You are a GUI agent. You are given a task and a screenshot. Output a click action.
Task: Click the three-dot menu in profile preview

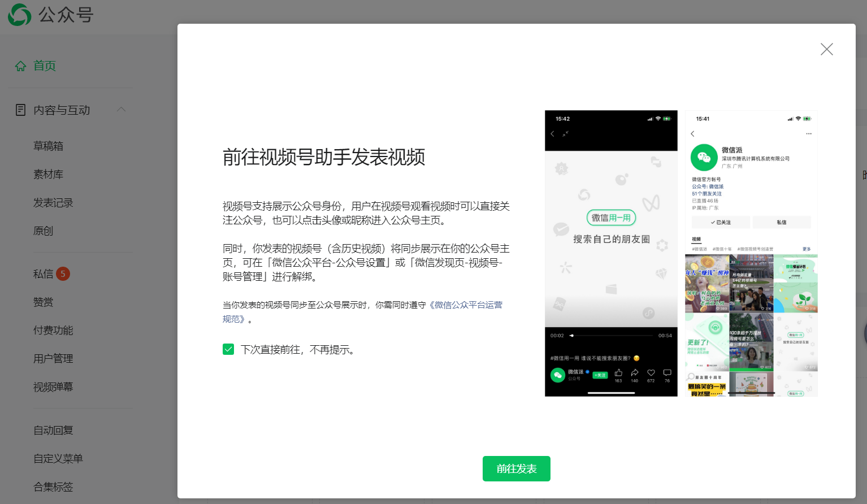tap(809, 134)
